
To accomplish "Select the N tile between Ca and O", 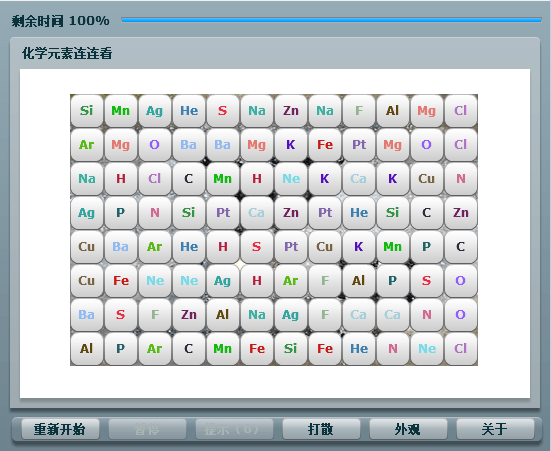I will [x=427, y=315].
